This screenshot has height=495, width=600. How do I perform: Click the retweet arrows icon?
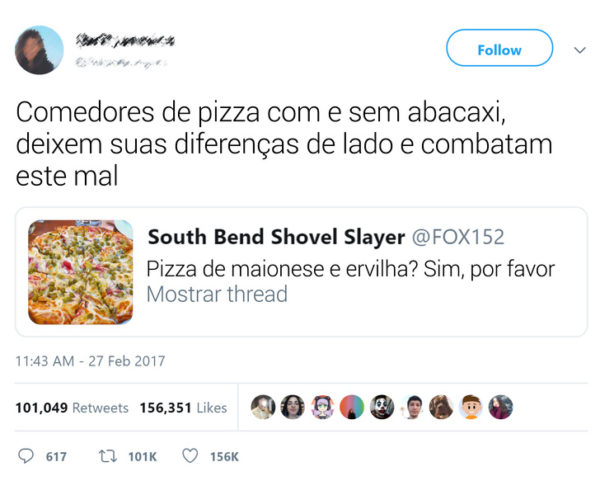point(108,456)
